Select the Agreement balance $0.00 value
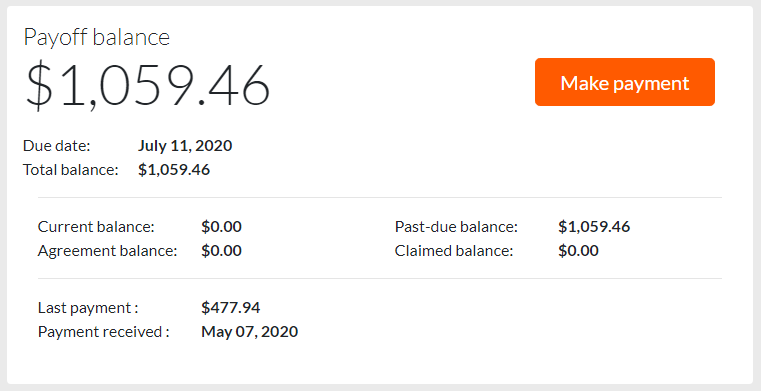761x391 pixels. pyautogui.click(x=221, y=251)
